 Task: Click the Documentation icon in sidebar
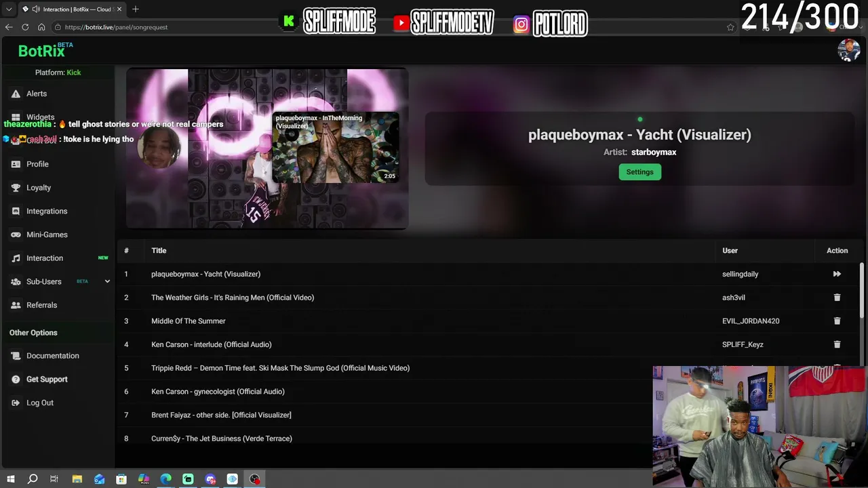16,356
